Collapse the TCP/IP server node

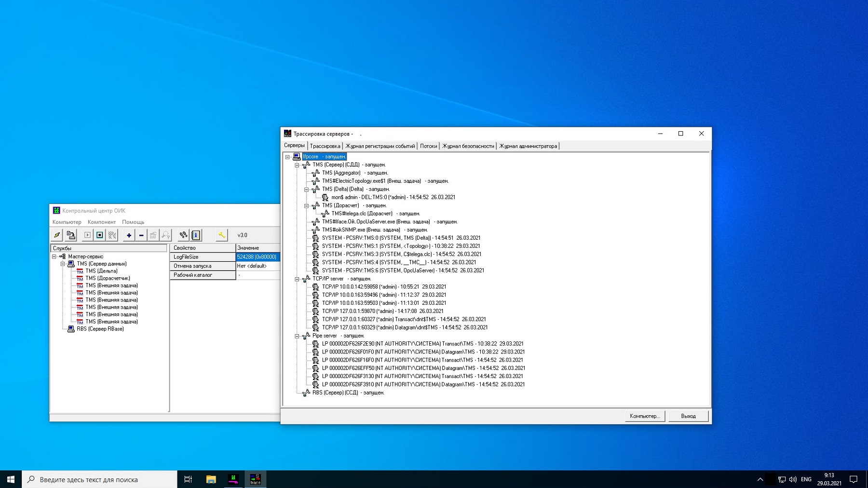[x=297, y=279]
